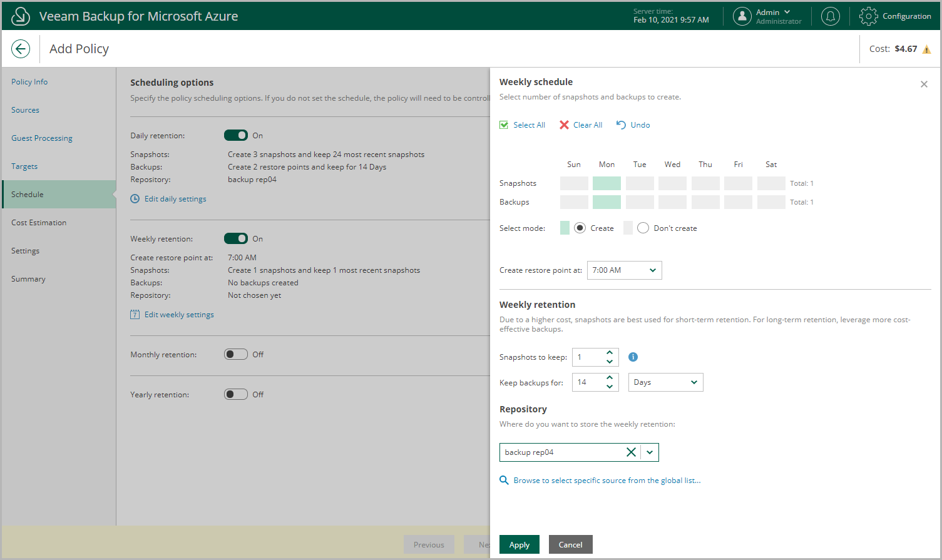Click the magnifier icon by Browse link
The image size is (942, 560).
pyautogui.click(x=504, y=480)
